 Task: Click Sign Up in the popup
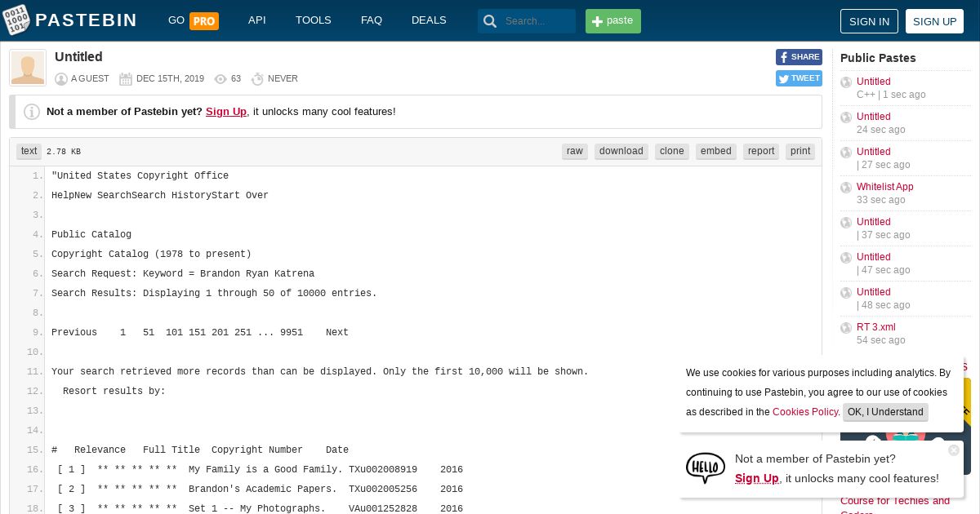[756, 479]
